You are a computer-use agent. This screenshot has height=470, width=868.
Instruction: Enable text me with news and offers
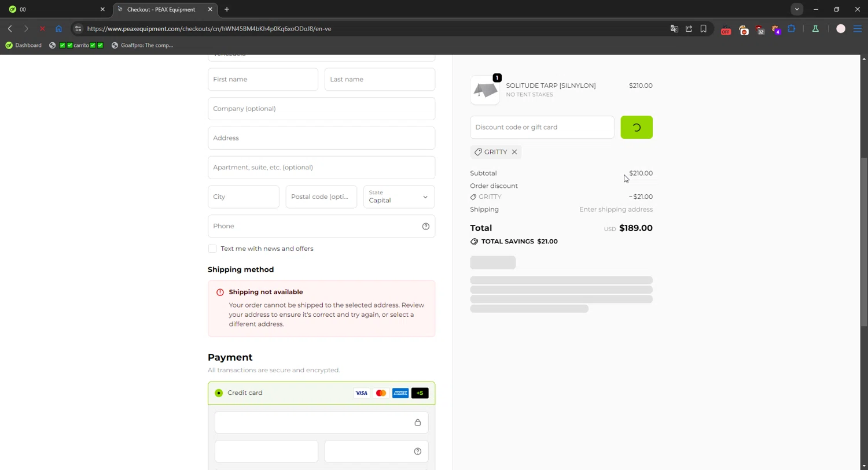pyautogui.click(x=212, y=249)
